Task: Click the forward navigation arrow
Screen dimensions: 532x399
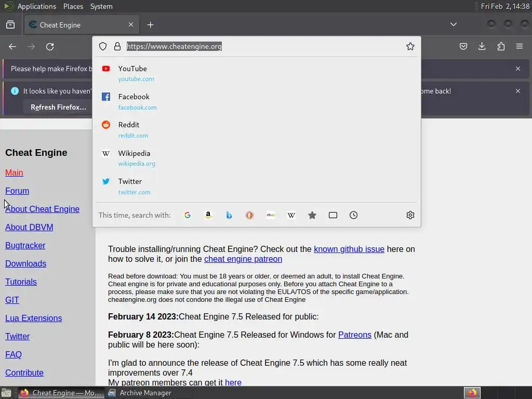Action: tap(31, 46)
